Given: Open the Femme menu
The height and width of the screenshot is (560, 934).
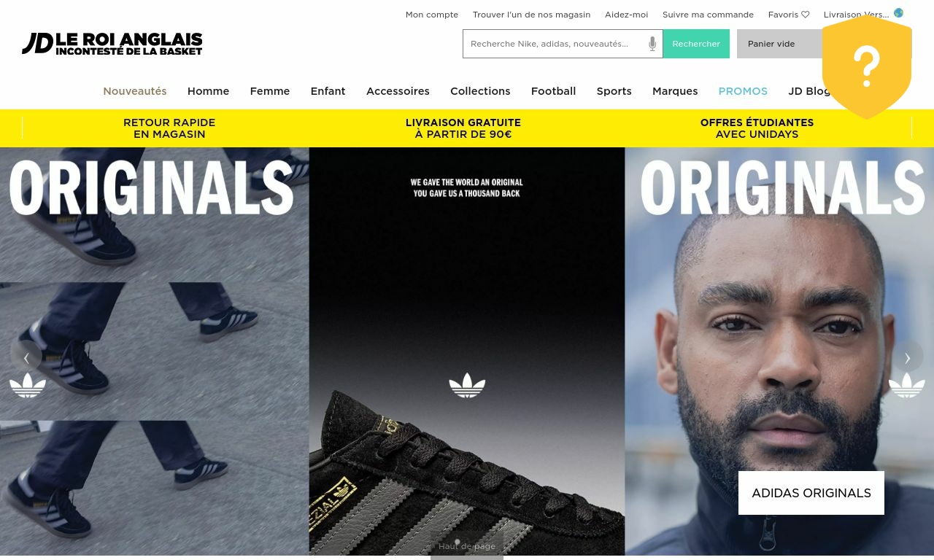Looking at the screenshot, I should click(x=270, y=91).
